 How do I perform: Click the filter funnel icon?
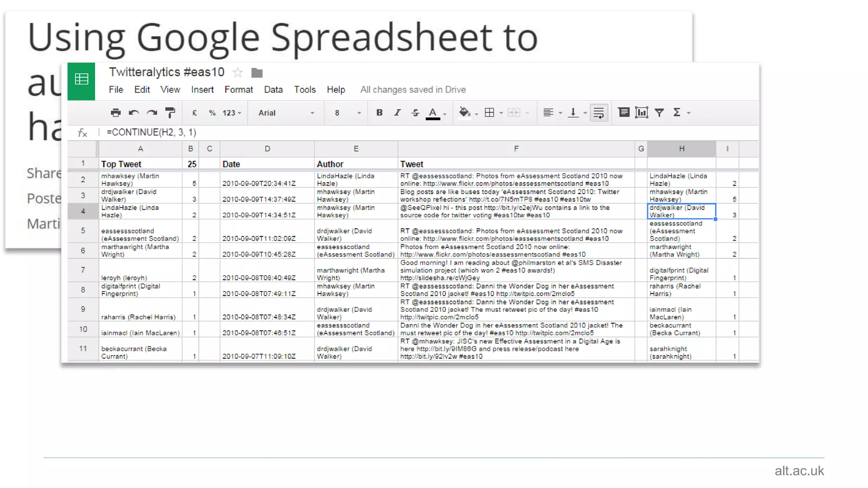[x=659, y=113]
